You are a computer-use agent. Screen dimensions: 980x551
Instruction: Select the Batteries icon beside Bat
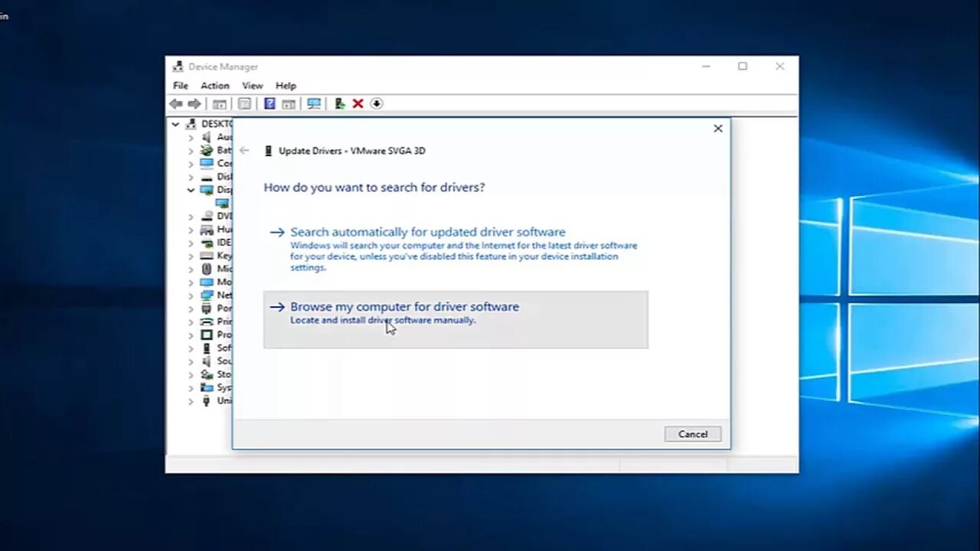coord(207,150)
